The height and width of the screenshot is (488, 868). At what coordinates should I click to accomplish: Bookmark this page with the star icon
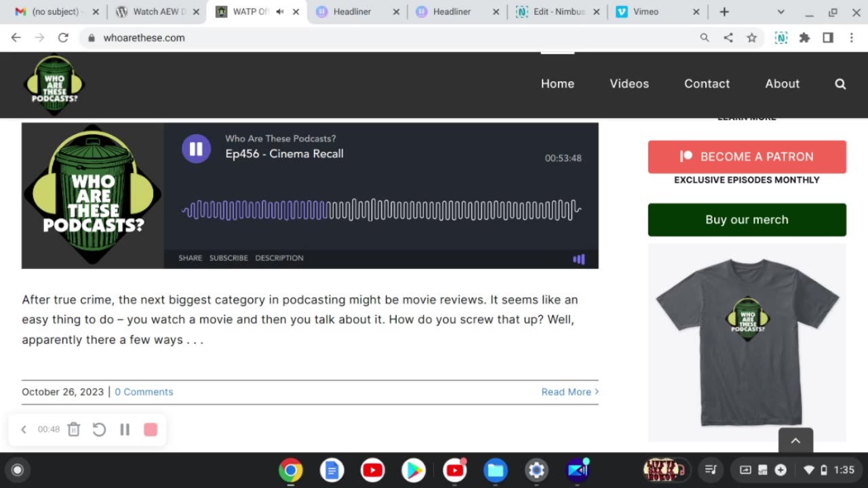point(751,38)
